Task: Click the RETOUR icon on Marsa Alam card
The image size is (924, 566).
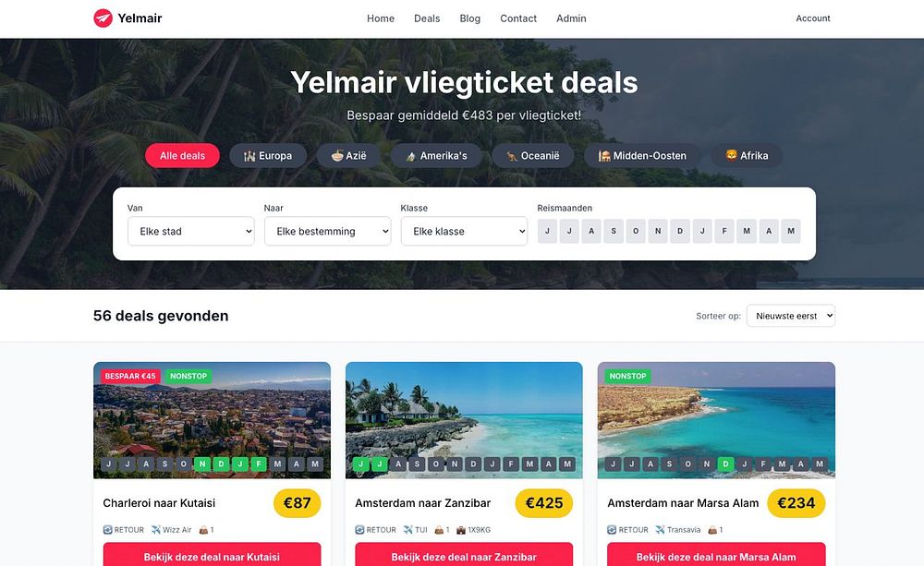Action: 612,529
